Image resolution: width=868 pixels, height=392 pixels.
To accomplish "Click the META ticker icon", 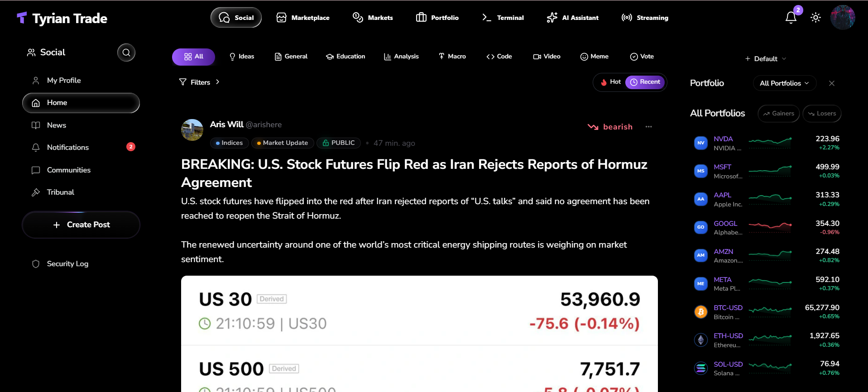I will (x=700, y=284).
